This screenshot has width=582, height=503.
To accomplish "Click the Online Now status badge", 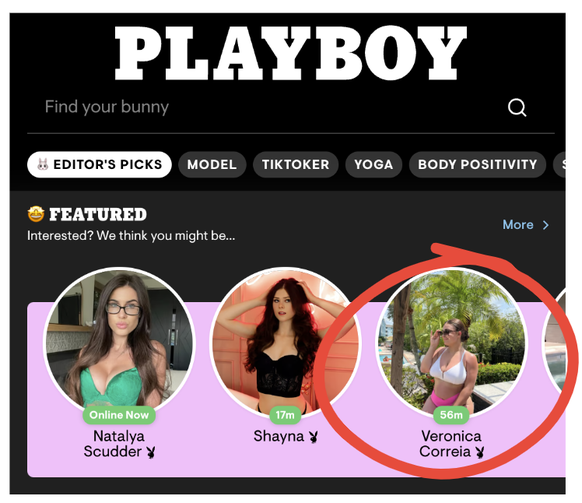I will coord(119,415).
